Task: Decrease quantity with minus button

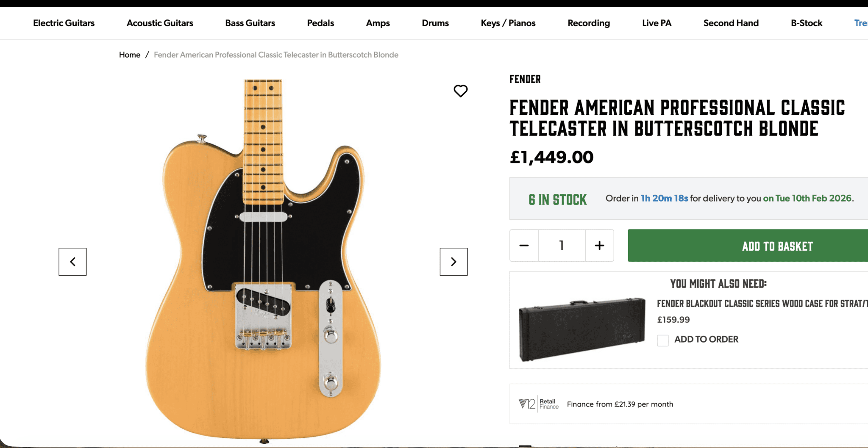Action: [x=524, y=246]
